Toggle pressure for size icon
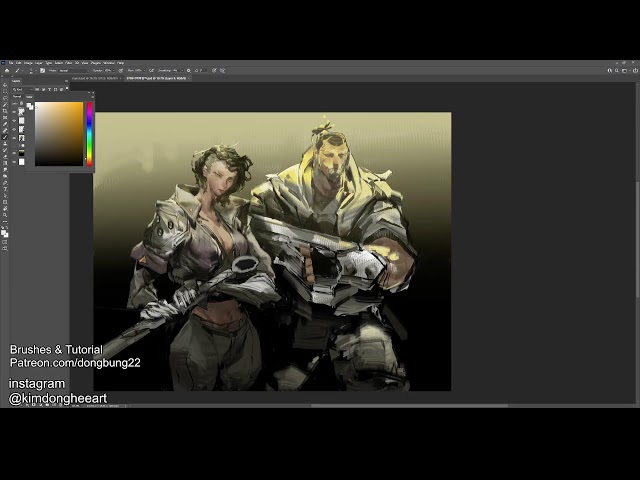Screen dimensions: 640x480 click(x=214, y=71)
